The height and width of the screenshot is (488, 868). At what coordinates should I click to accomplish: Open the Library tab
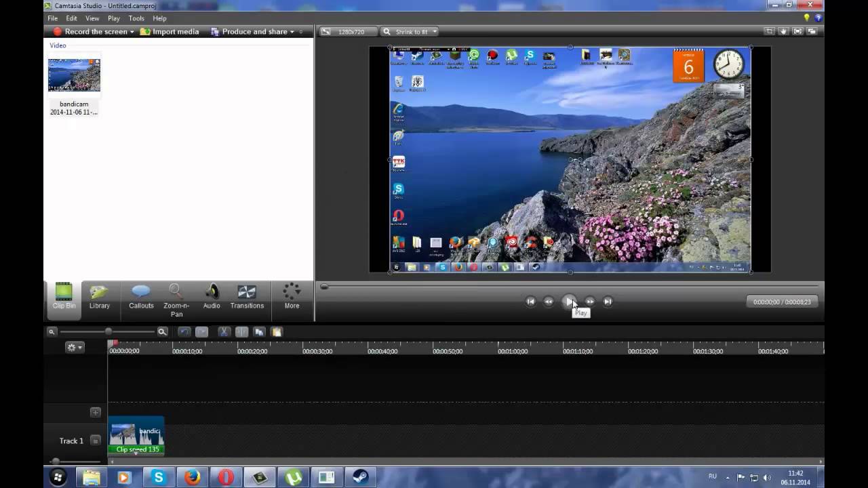[100, 297]
